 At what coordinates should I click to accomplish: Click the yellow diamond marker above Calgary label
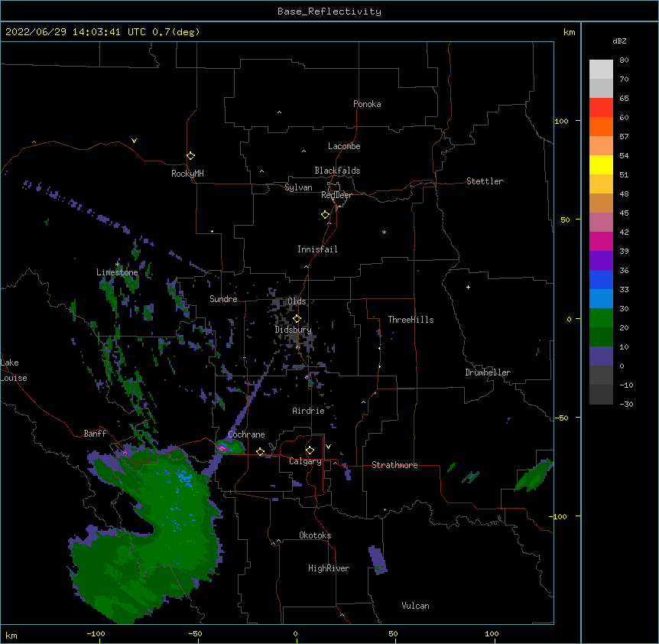click(310, 450)
